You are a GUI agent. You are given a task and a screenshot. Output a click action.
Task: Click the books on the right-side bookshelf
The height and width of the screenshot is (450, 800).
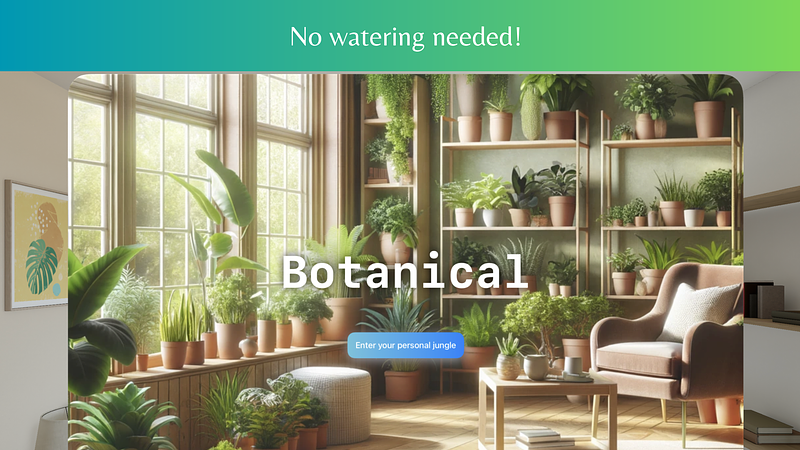[763, 300]
